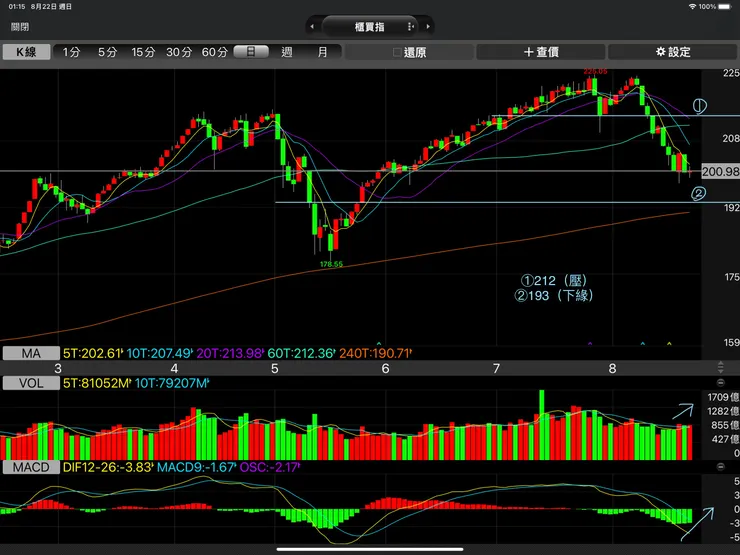Tap month 5 on the date axis
The width and height of the screenshot is (740, 555).
(x=275, y=369)
